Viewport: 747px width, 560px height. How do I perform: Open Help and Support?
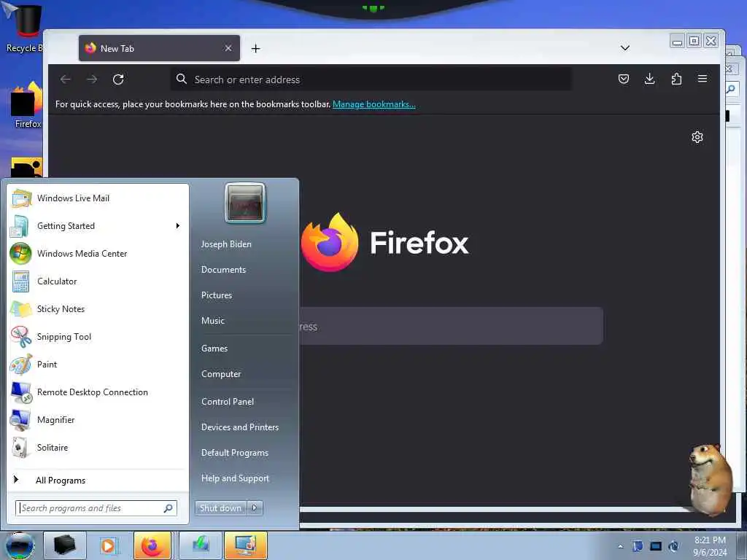pos(235,478)
